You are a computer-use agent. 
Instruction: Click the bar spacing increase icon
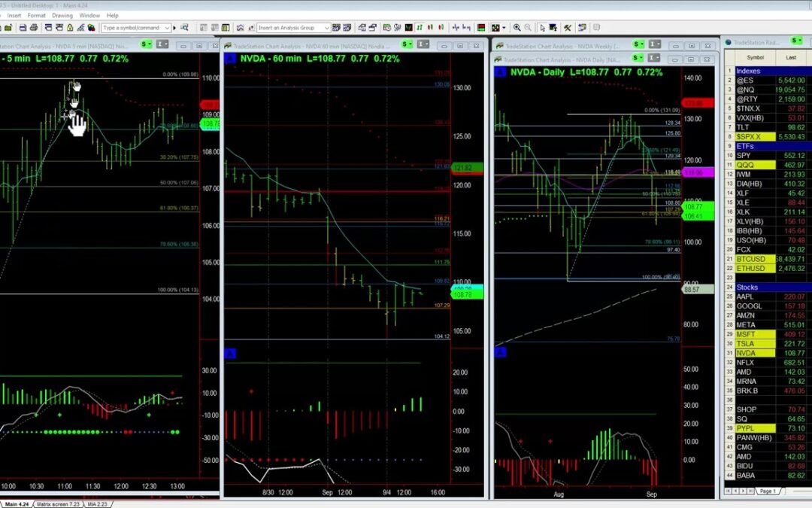[467, 28]
